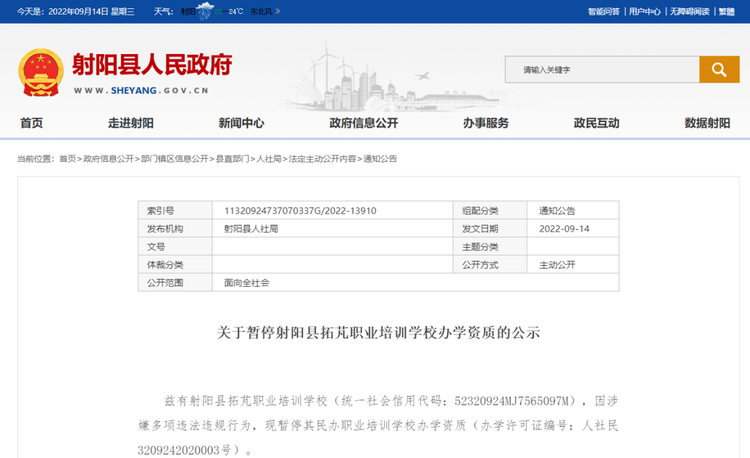
Task: Open 数据射阳 navigation item
Action: [x=707, y=123]
